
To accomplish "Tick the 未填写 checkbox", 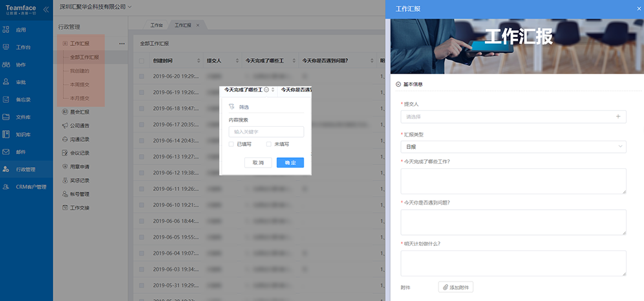I will coord(268,144).
